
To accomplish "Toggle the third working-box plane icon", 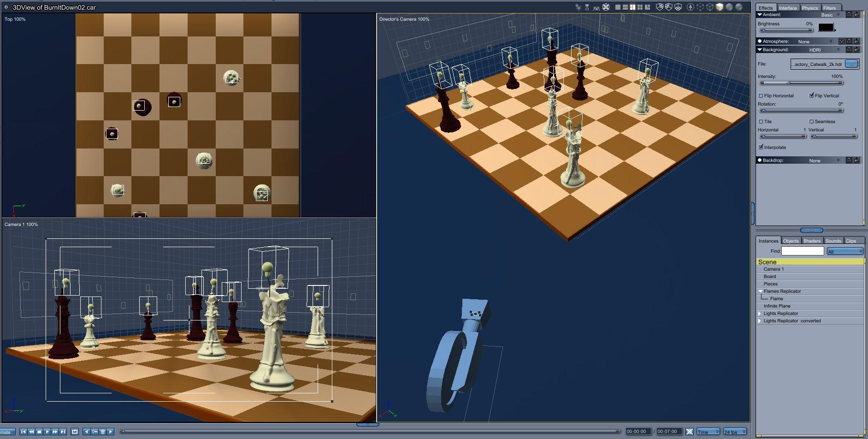I will point(678,7).
